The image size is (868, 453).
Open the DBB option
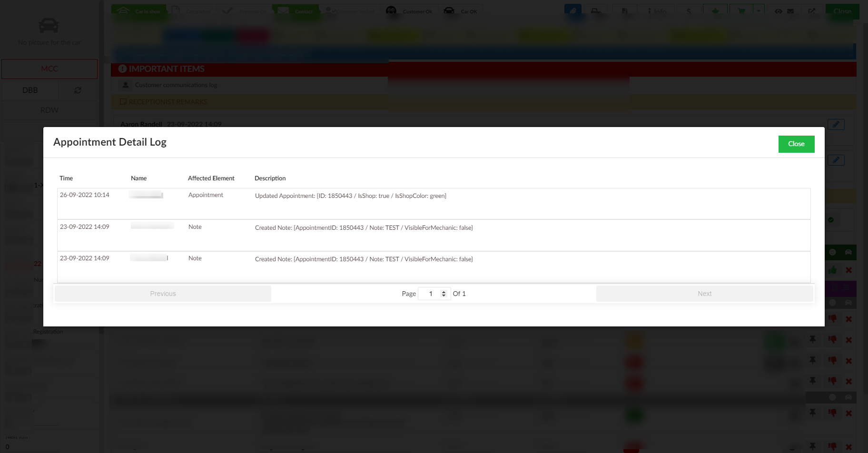[x=30, y=90]
